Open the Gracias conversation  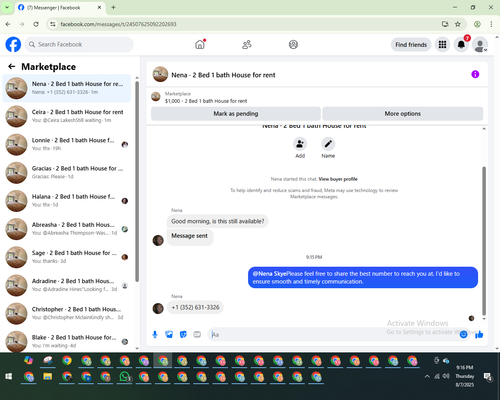[67, 172]
